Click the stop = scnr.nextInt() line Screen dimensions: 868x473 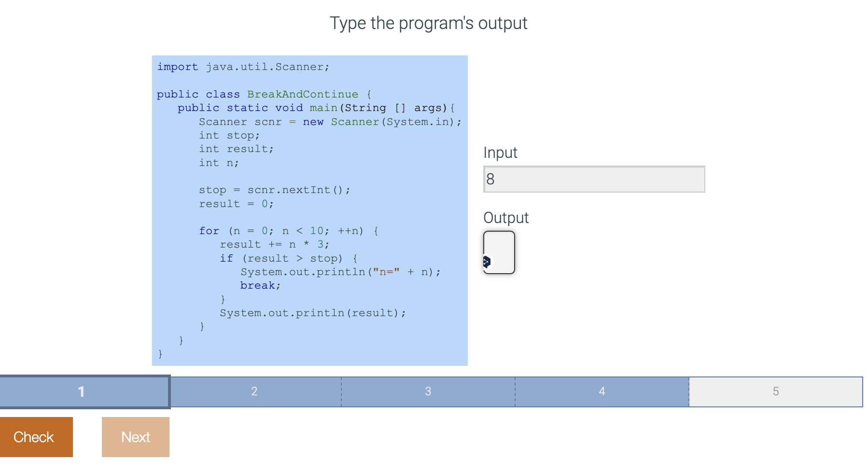point(274,190)
